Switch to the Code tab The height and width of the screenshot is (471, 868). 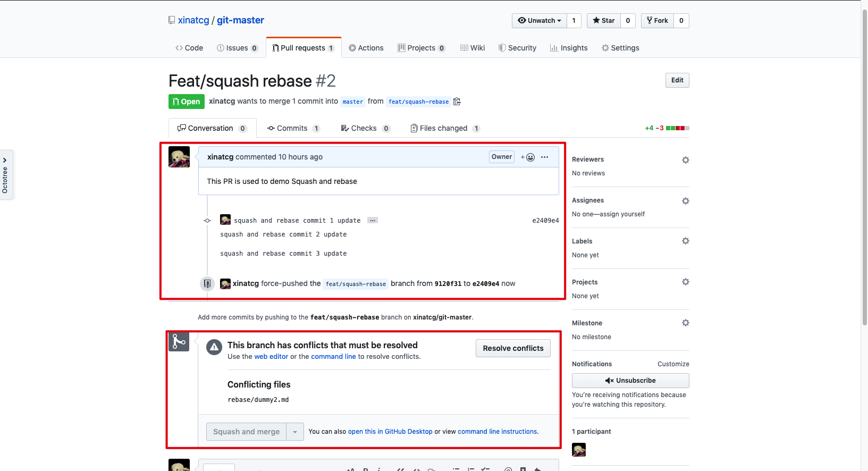[x=189, y=48]
